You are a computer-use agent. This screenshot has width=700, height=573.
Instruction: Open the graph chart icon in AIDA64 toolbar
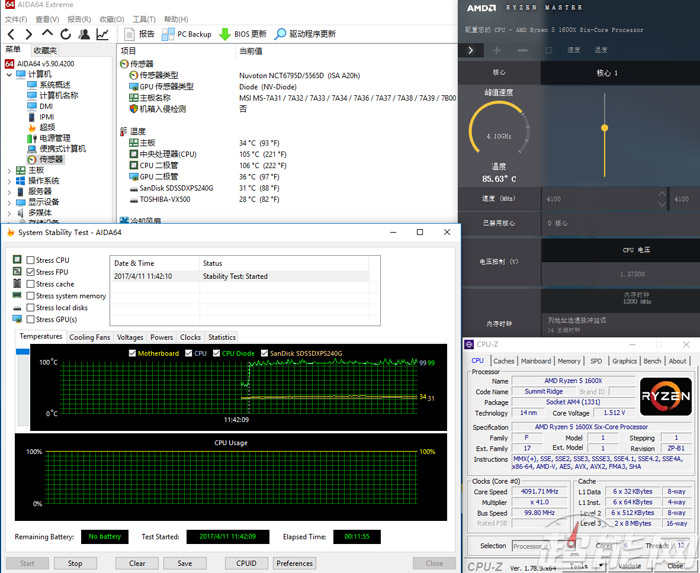(102, 34)
